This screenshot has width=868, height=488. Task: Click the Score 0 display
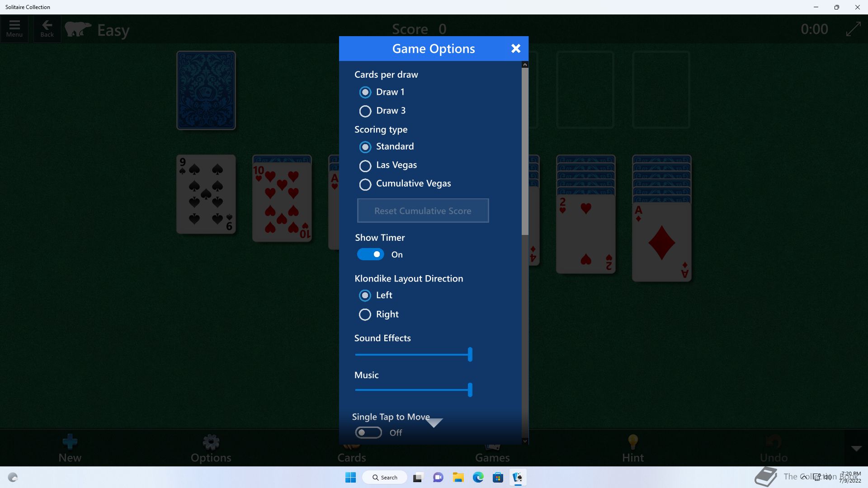tap(419, 29)
